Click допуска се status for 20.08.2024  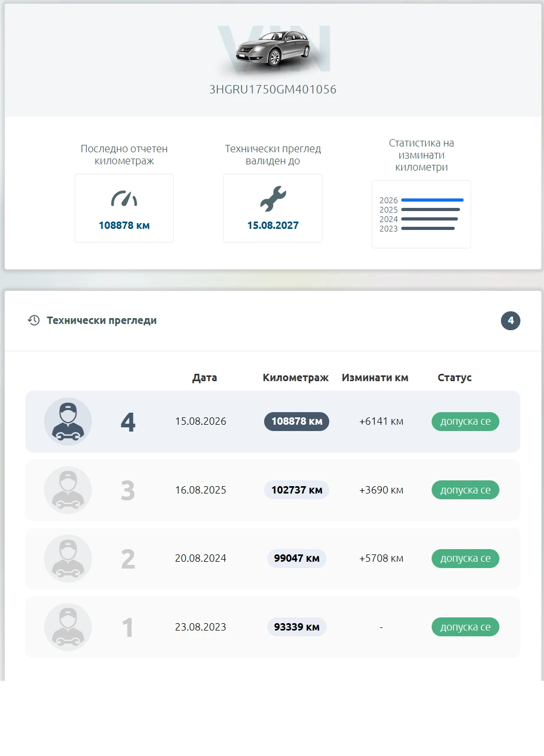(465, 559)
